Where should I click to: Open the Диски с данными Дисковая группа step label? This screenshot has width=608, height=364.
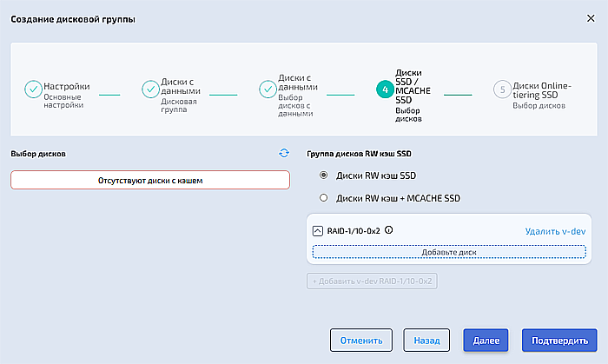pyautogui.click(x=181, y=96)
